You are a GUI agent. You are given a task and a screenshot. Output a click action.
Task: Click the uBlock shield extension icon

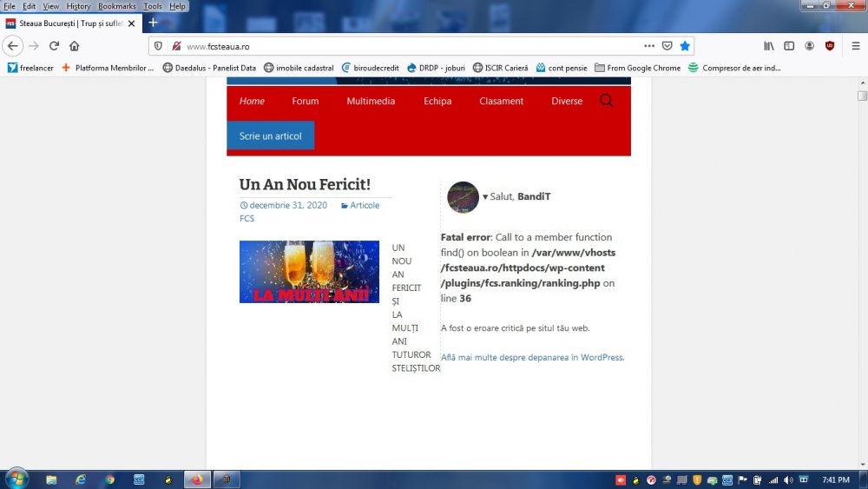pos(830,46)
